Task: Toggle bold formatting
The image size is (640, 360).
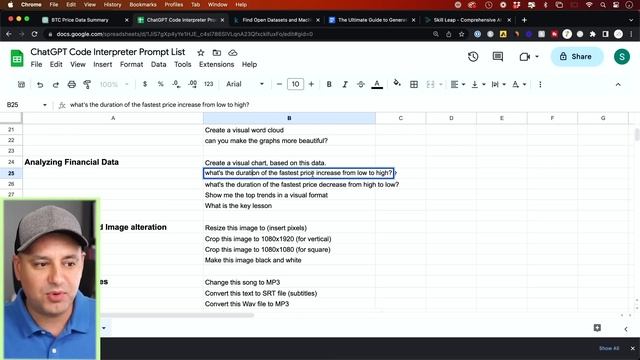Action: (329, 84)
